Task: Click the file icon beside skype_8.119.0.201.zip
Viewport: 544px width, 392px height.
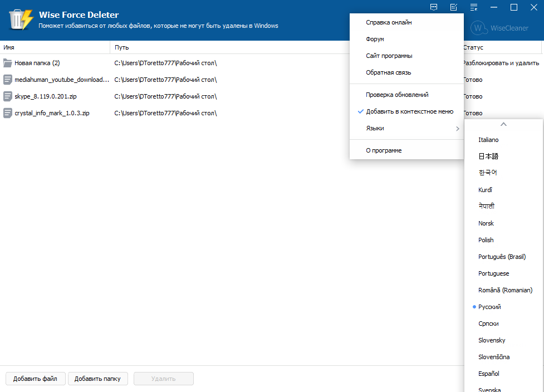Action: [8, 96]
